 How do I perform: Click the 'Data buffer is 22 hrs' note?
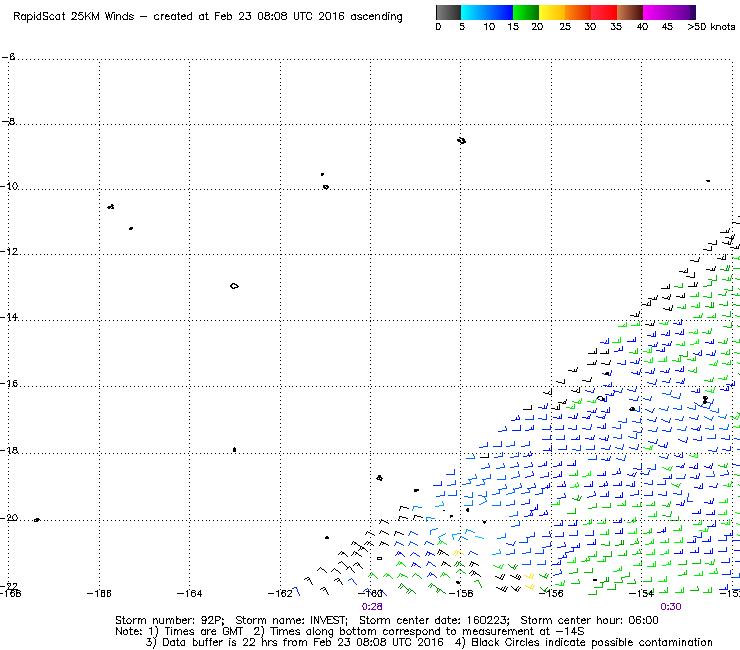point(210,642)
